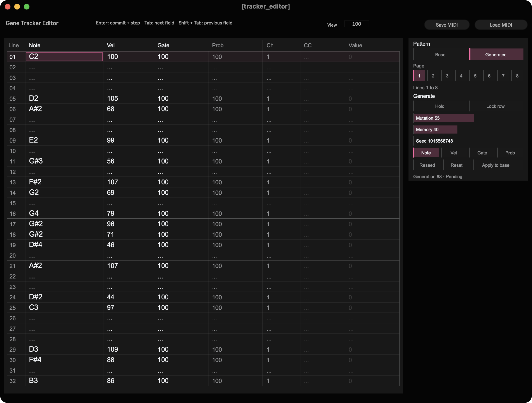Open page 8 of the pattern
The image size is (532, 403).
[x=517, y=76]
